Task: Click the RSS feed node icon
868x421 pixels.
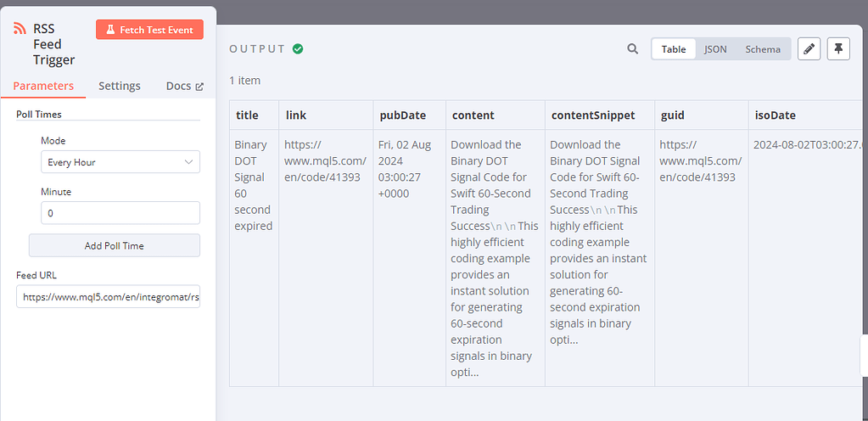Action: click(20, 29)
